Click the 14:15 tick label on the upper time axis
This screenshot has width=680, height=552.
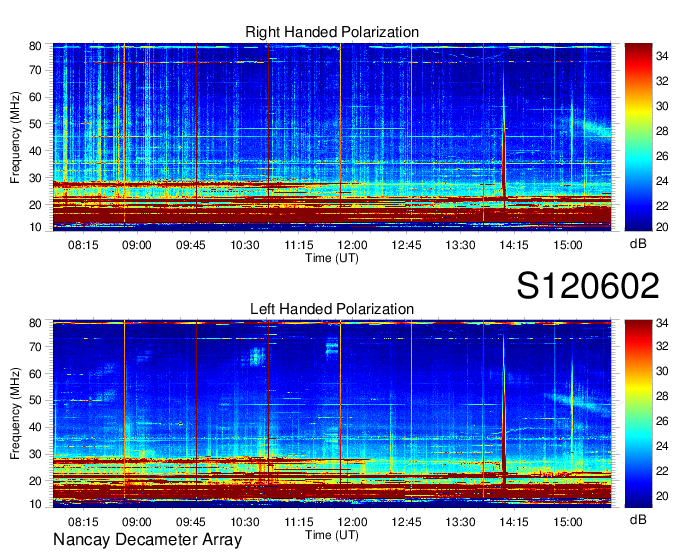[x=514, y=245]
